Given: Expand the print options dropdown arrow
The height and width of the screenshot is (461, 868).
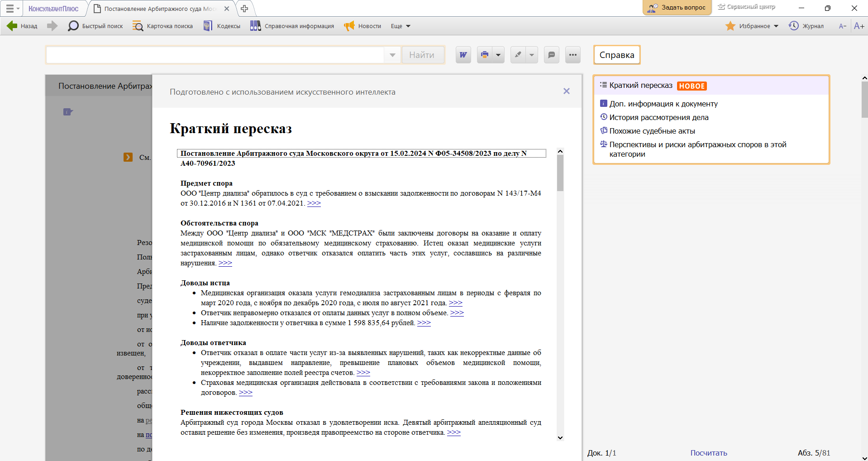Looking at the screenshot, I should point(498,55).
